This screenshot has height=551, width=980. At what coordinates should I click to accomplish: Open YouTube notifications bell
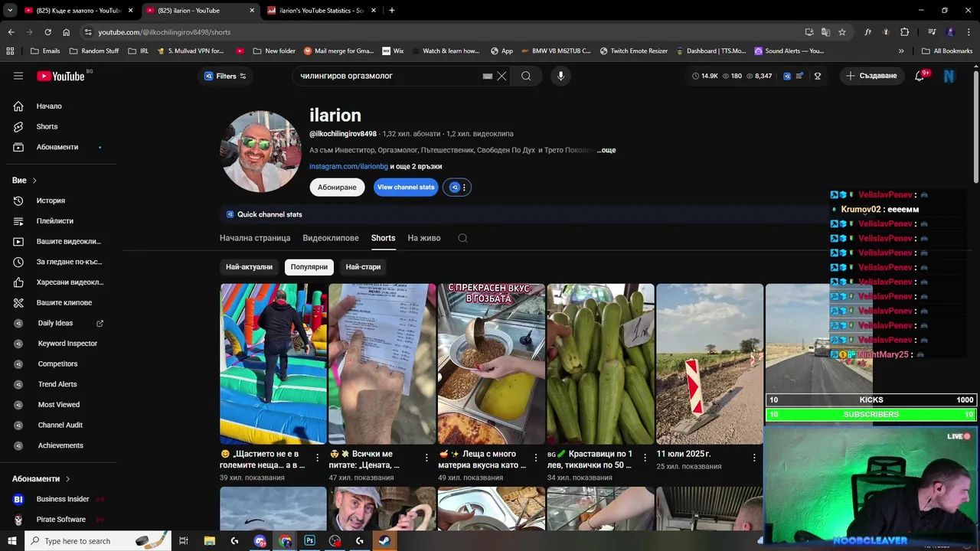coord(920,76)
